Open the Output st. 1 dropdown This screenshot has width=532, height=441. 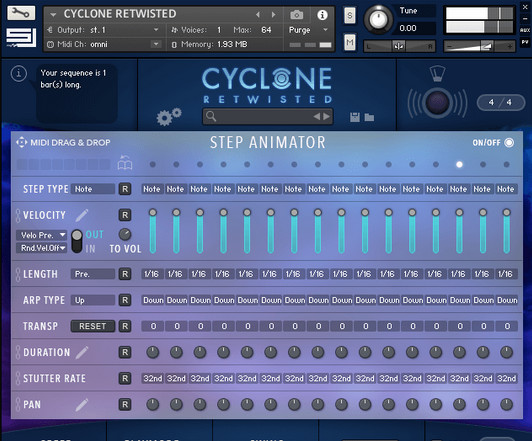(103, 30)
